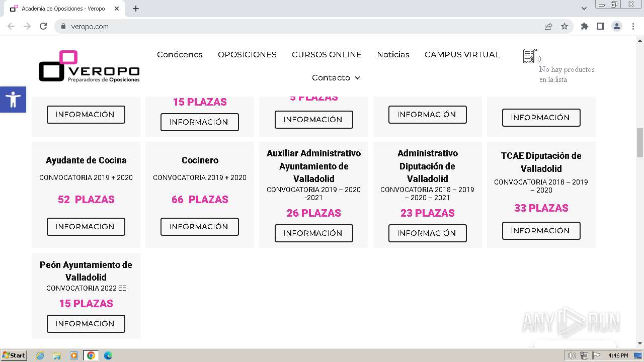Click the 33 PLAZAS text
This screenshot has width=644, height=362.
541,208
